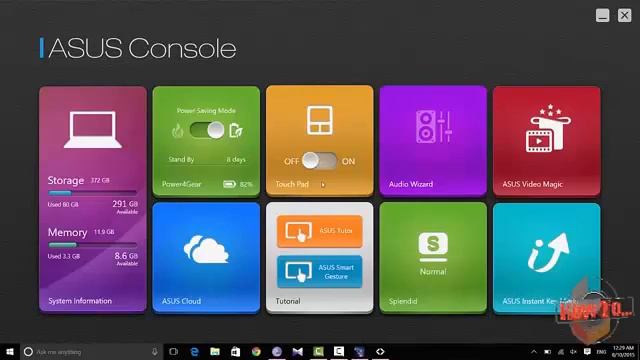The height and width of the screenshot is (360, 640).
Task: Open Google Chrome from the taskbar
Action: [256, 351]
